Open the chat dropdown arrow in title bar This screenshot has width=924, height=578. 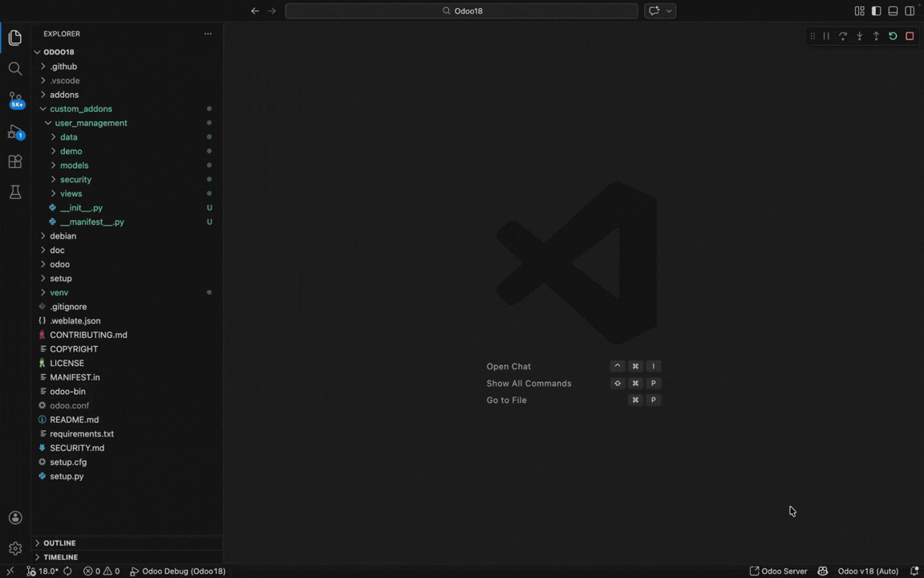[x=669, y=11]
